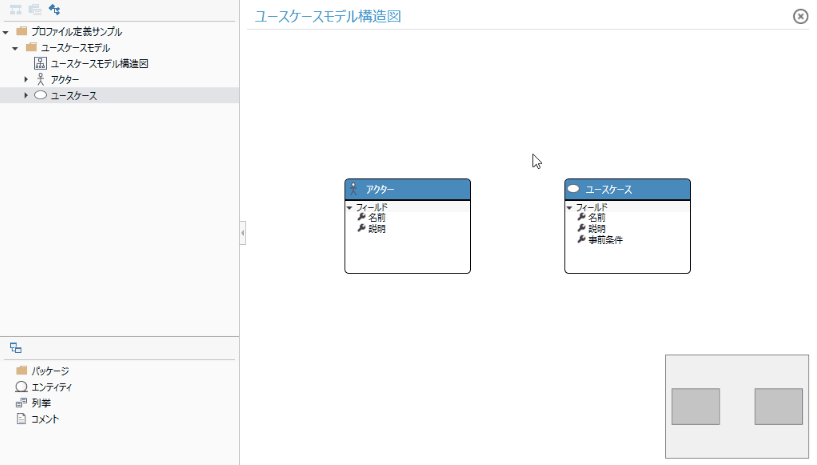The width and height of the screenshot is (817, 465).
Task: Open ユースケースモデル構造図 in the tree
Action: point(99,63)
